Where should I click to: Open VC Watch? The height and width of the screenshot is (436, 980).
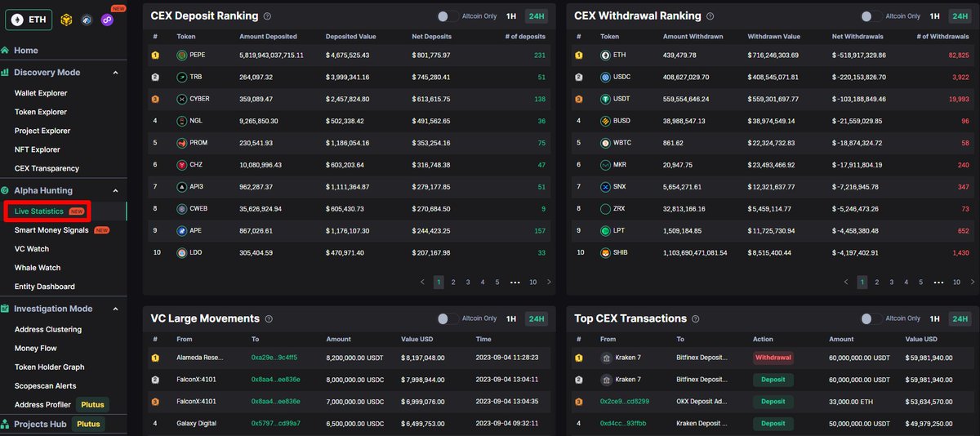coord(32,249)
